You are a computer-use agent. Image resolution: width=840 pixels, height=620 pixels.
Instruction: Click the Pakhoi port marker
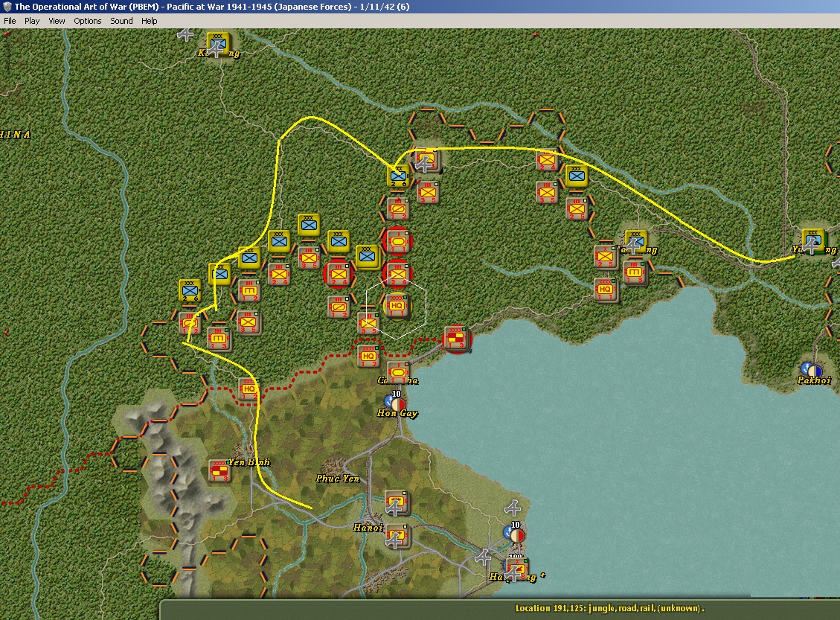pyautogui.click(x=811, y=370)
